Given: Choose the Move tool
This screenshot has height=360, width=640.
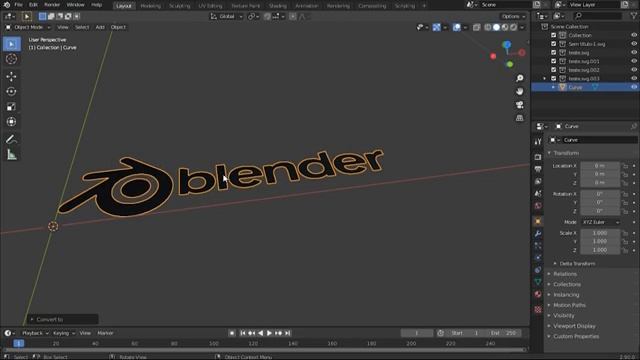Looking at the screenshot, I should pos(11,76).
